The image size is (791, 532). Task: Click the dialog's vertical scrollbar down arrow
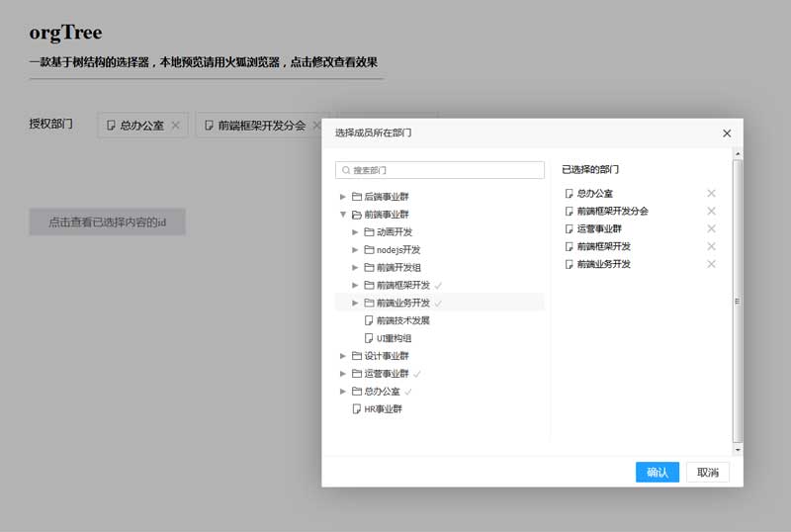click(738, 449)
